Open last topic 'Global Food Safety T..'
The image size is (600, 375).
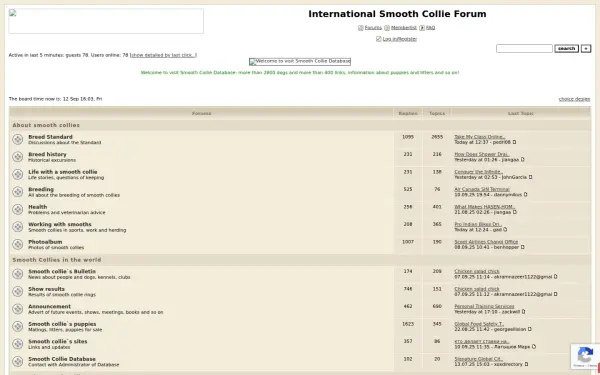pyautogui.click(x=479, y=324)
